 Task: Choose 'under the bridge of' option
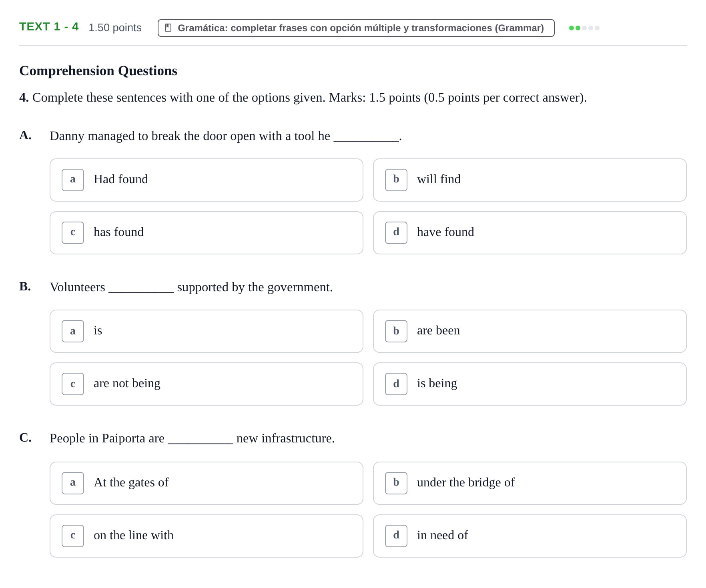click(x=529, y=483)
